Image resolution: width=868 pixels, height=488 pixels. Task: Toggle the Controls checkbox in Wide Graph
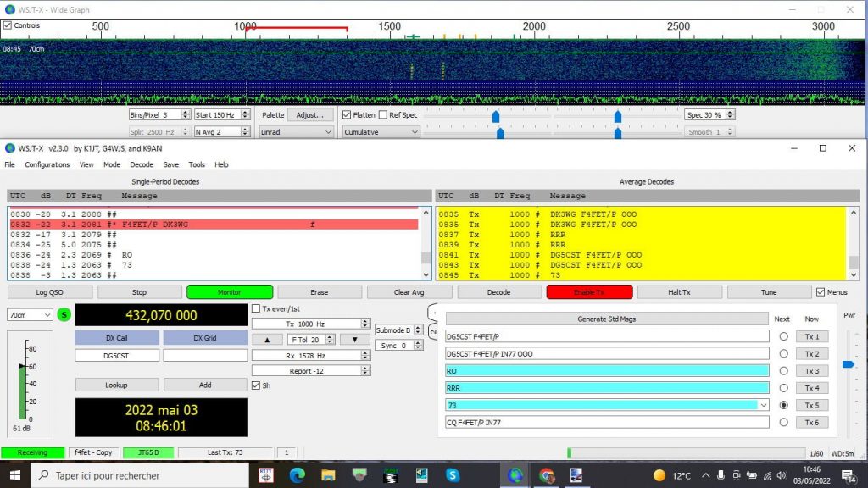pyautogui.click(x=7, y=25)
